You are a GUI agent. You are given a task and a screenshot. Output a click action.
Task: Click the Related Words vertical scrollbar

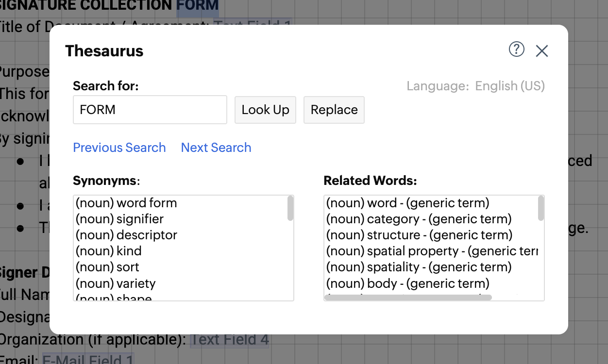tap(541, 209)
